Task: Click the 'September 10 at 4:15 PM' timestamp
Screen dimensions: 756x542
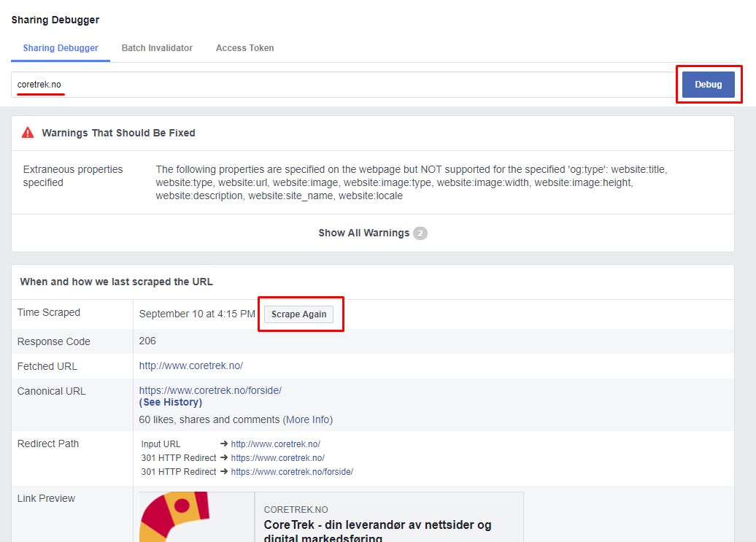Action: (x=197, y=314)
